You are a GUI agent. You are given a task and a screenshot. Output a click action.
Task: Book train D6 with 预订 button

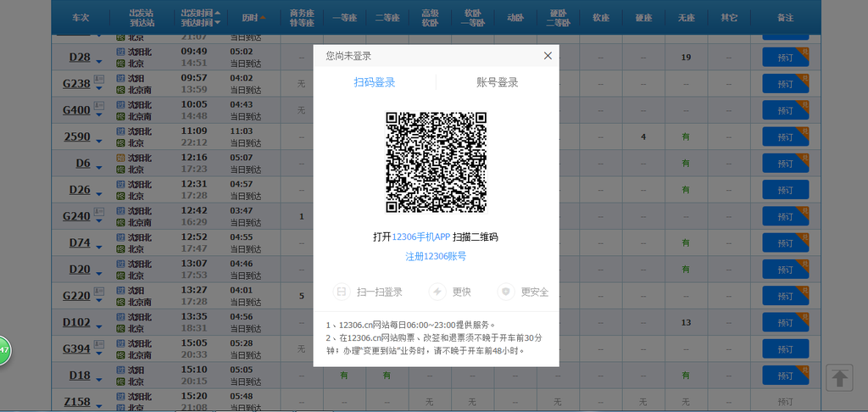click(x=786, y=164)
